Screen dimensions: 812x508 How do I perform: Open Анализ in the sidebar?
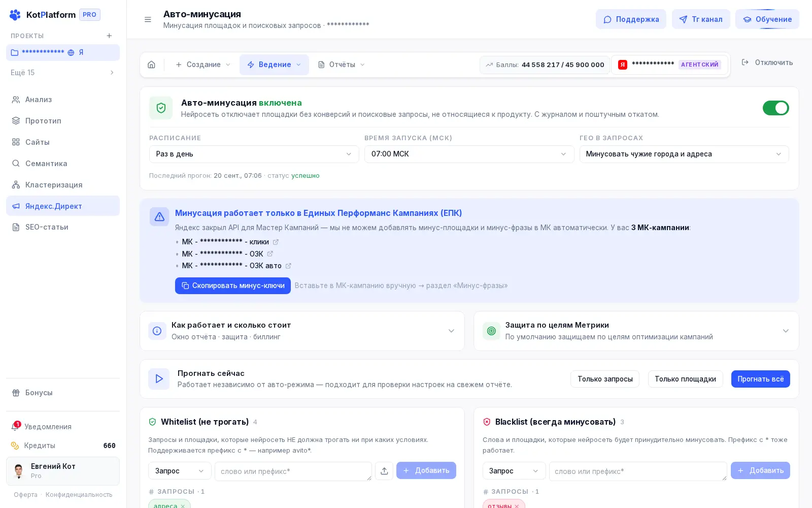pos(63,100)
